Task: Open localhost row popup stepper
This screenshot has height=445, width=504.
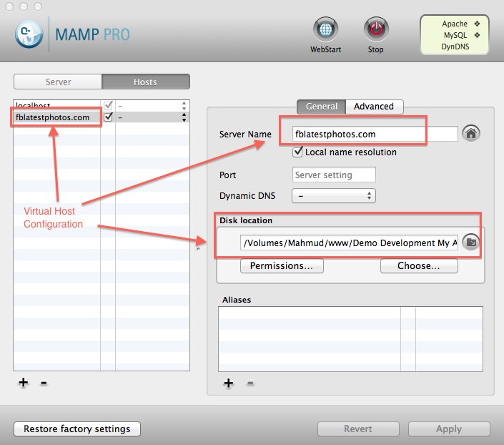Action: click(184, 106)
